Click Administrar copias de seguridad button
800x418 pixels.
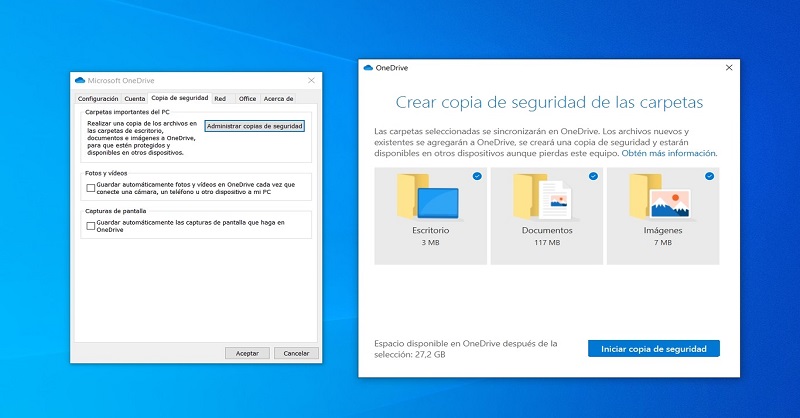(x=255, y=126)
